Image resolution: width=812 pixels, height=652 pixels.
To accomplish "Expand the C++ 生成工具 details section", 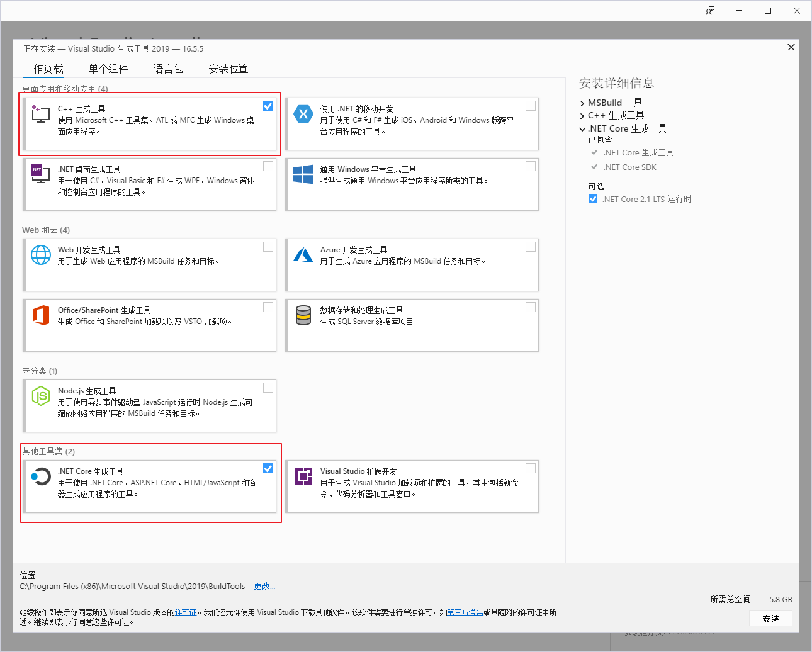I will click(x=582, y=115).
